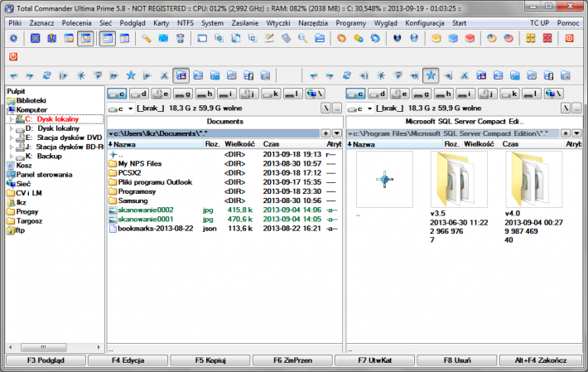Click the tree panel horizontal scrollbar
The width and height of the screenshot is (588, 372).
point(55,347)
